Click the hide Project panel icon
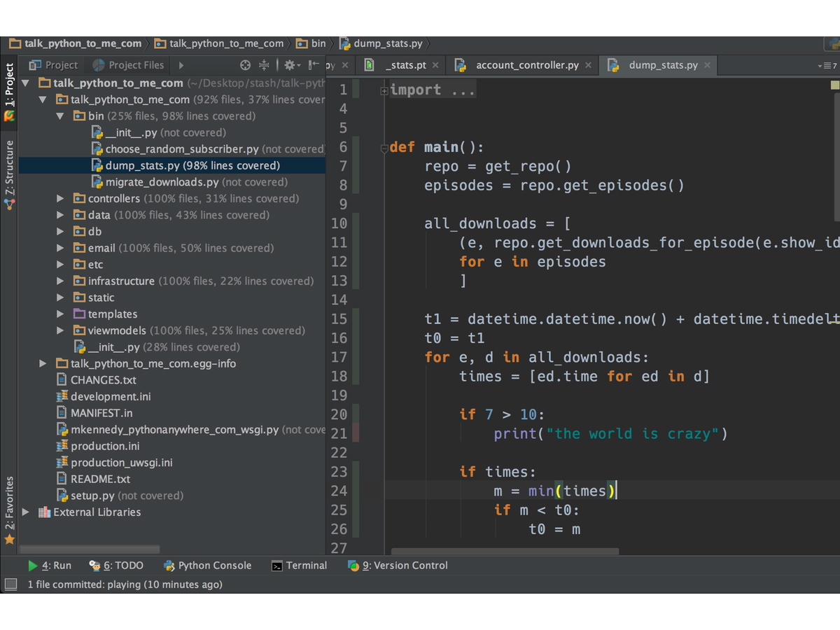 tap(314, 65)
